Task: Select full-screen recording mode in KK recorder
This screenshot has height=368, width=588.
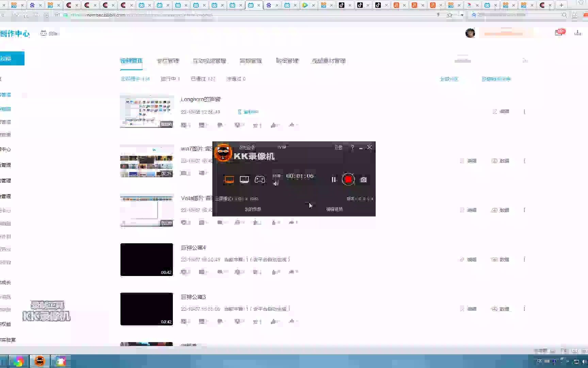Action: [x=229, y=180]
